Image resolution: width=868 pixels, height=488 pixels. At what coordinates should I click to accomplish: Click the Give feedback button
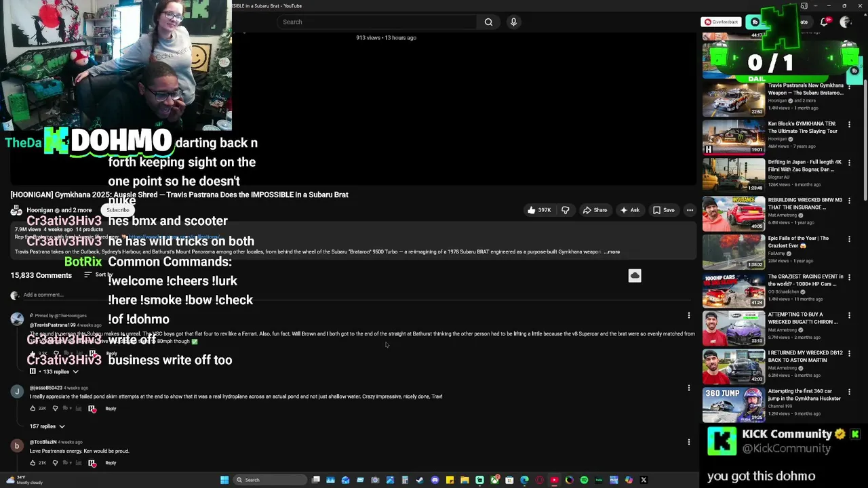pyautogui.click(x=721, y=22)
